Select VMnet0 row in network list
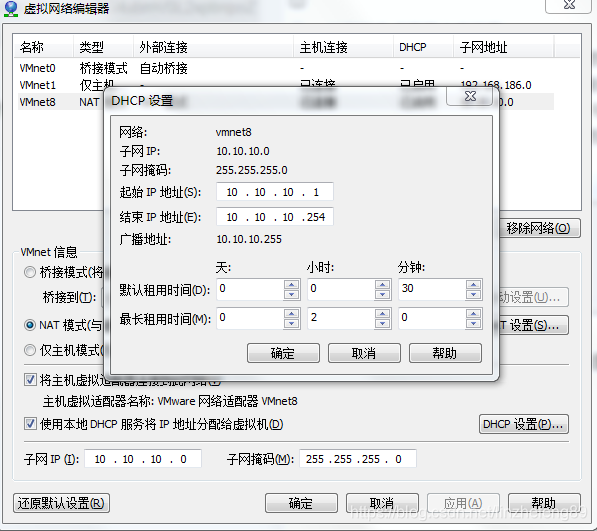The width and height of the screenshot is (597, 531). (x=286, y=68)
